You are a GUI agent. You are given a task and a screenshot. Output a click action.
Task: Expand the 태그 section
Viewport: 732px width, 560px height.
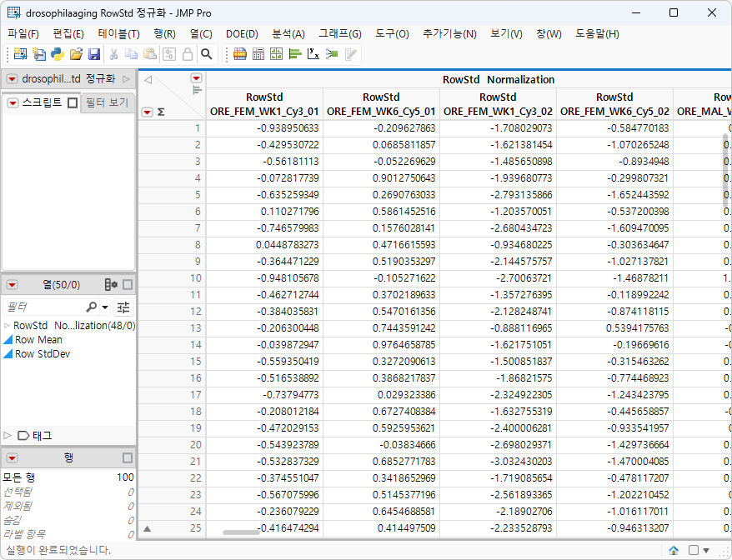(7, 435)
